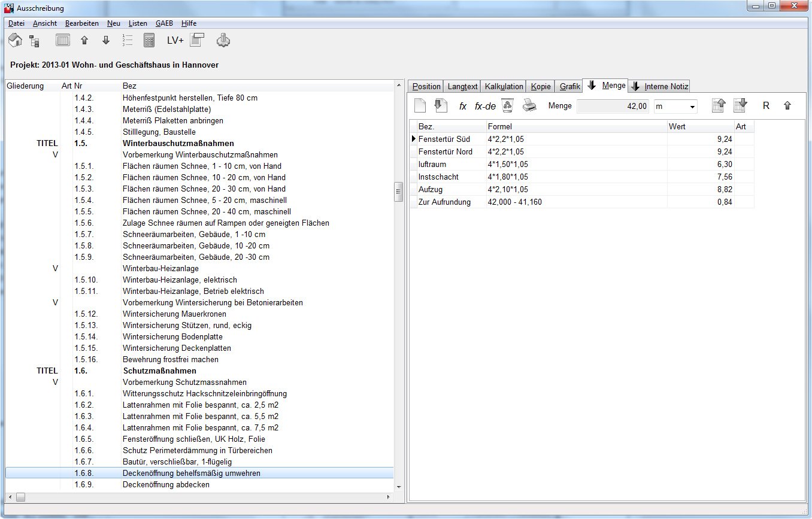Switch to the Grafik tab

click(x=570, y=86)
